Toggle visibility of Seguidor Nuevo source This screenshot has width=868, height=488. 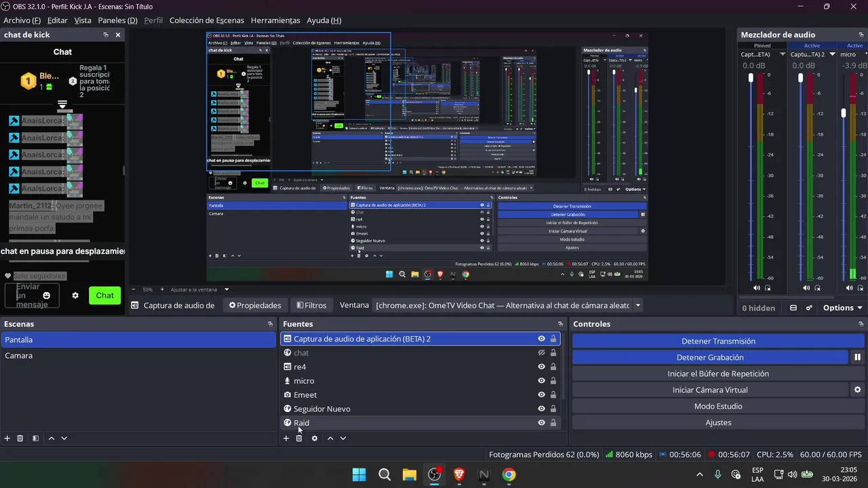pos(541,409)
